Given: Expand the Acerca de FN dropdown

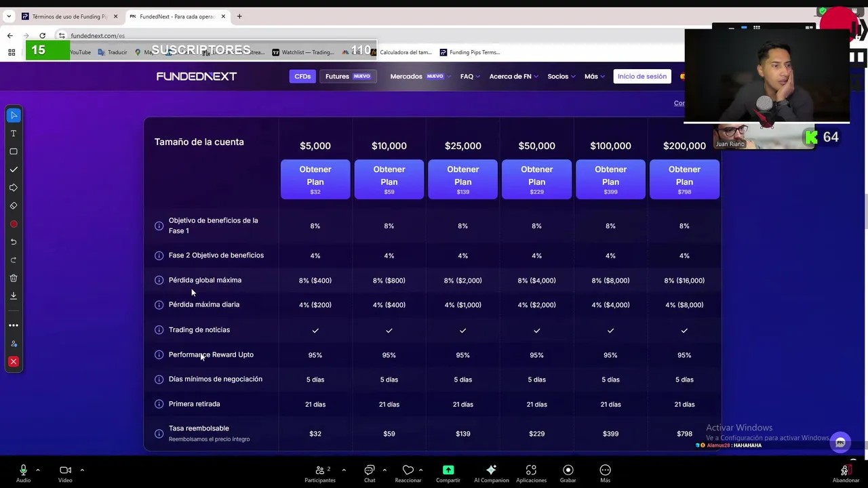Looking at the screenshot, I should click(x=513, y=77).
